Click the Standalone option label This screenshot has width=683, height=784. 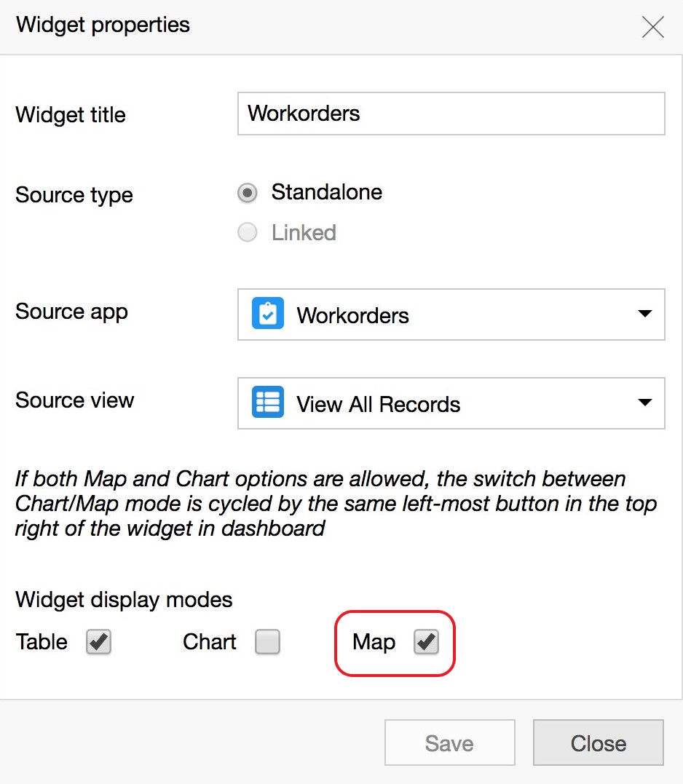click(x=326, y=192)
